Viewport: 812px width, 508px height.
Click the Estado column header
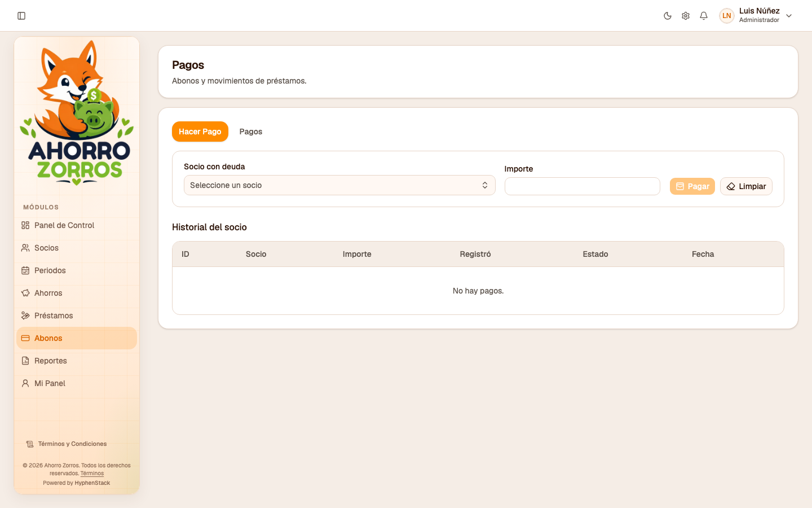tap(595, 254)
